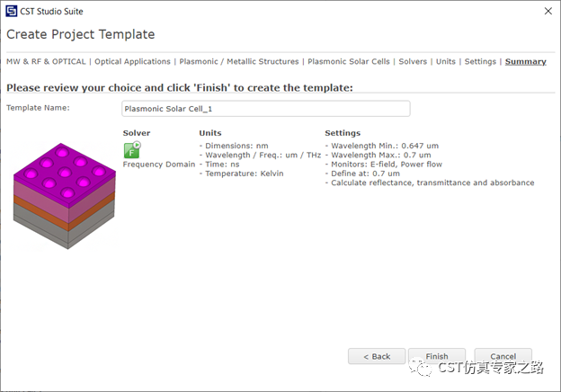Click into the Template Name text field
Viewport: 561px width, 392px height.
coord(265,109)
